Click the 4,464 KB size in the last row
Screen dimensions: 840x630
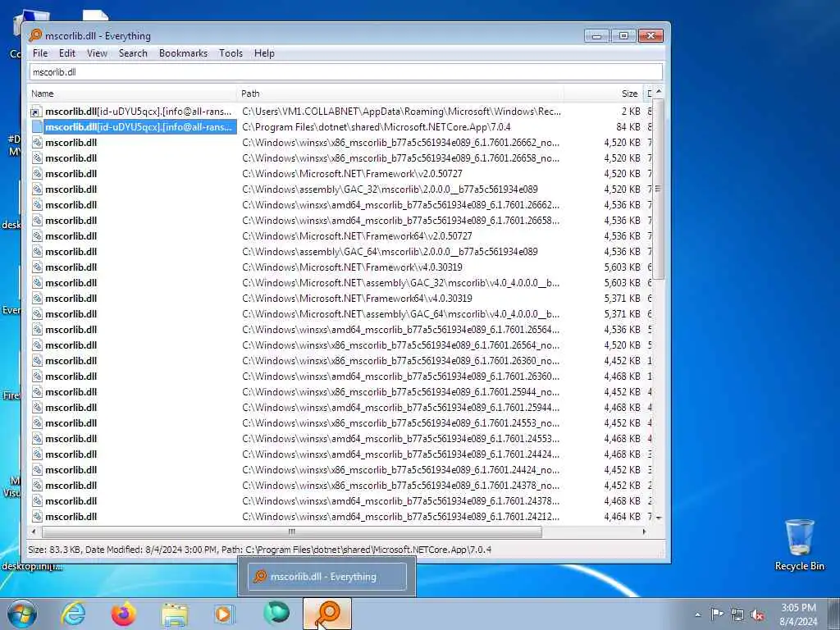pyautogui.click(x=622, y=517)
